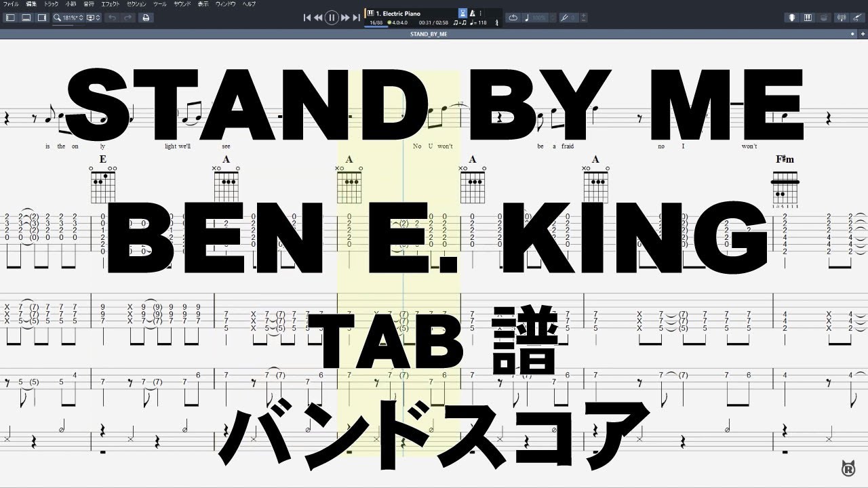
Task: Pause the playback
Action: [332, 18]
